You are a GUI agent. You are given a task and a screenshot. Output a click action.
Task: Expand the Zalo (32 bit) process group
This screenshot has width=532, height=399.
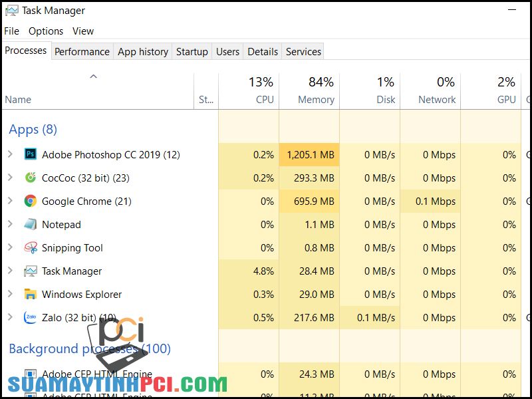[x=10, y=318]
